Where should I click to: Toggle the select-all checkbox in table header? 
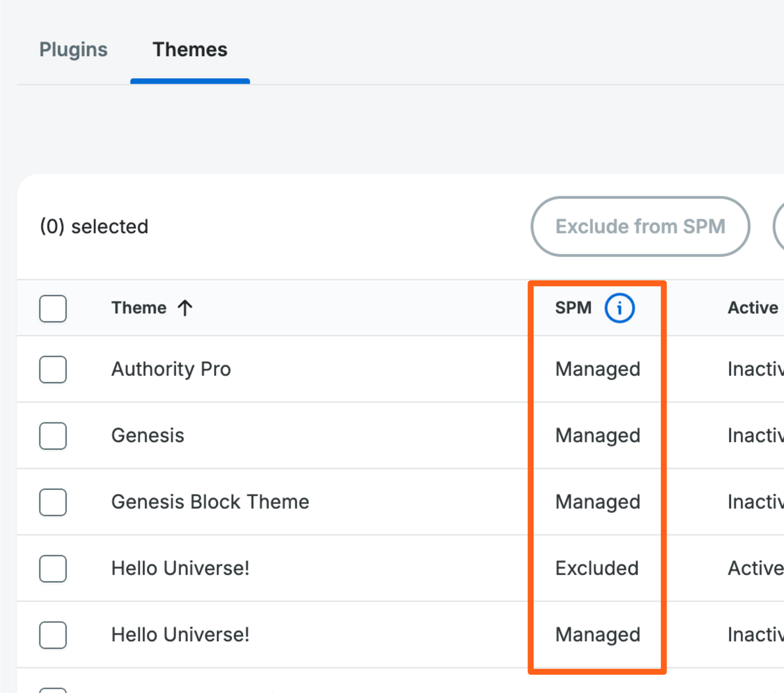pos(53,308)
